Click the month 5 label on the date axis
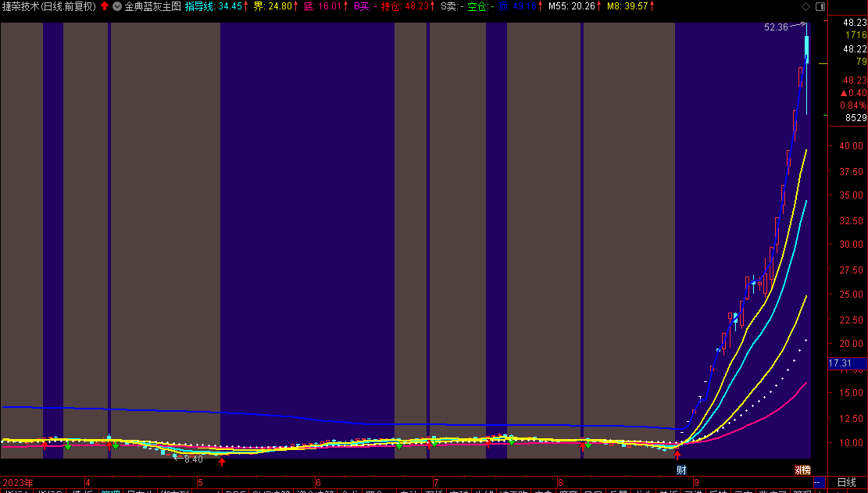The image size is (868, 493). tap(200, 483)
